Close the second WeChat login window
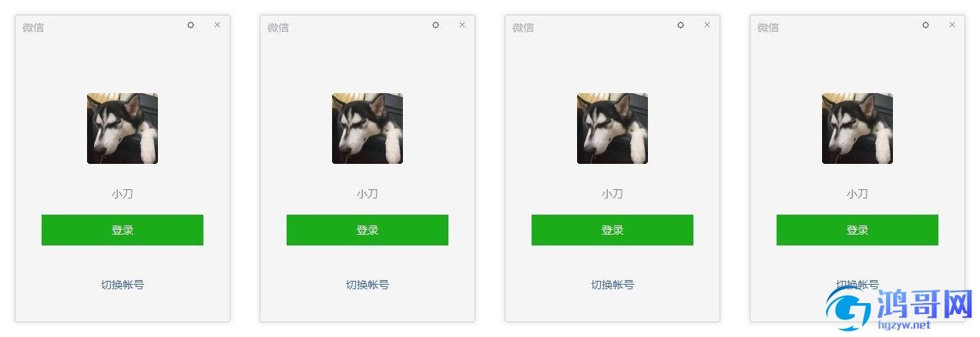Viewport: 980px width, 337px height. pos(462,25)
